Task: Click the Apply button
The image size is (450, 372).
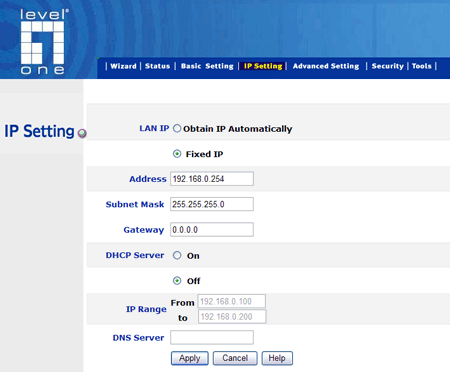Action: pos(190,358)
